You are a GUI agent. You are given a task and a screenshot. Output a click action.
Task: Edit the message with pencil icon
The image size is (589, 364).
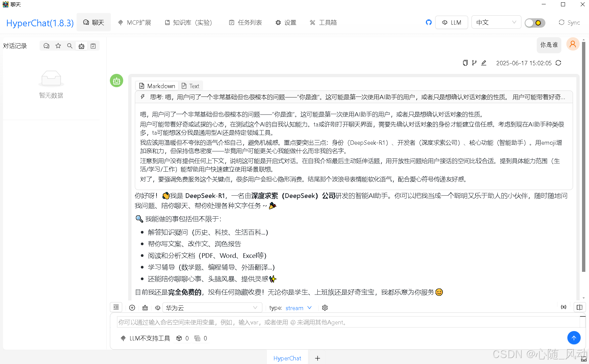point(484,63)
